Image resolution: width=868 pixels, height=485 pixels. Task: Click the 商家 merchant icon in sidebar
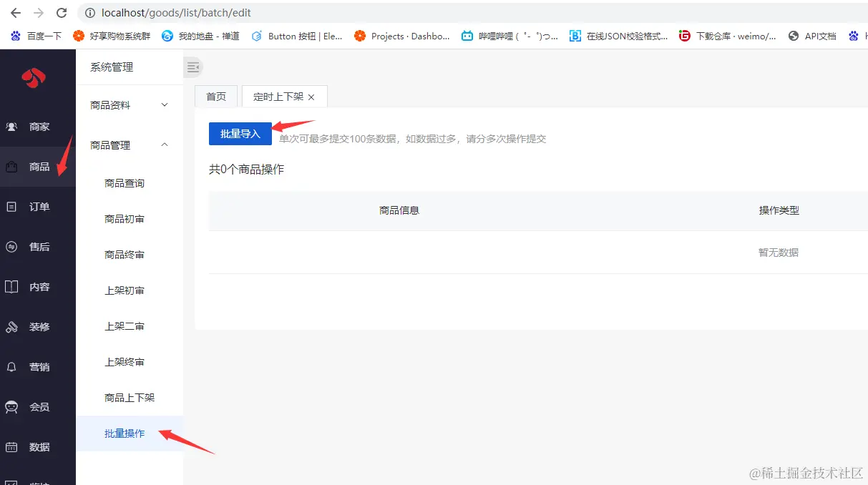pyautogui.click(x=11, y=127)
